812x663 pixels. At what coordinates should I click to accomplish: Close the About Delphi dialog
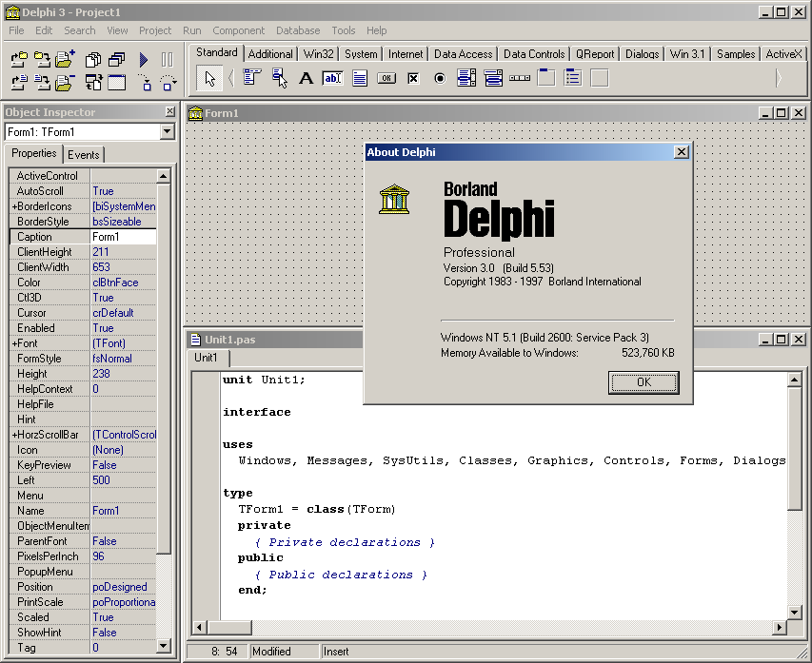[x=682, y=151]
